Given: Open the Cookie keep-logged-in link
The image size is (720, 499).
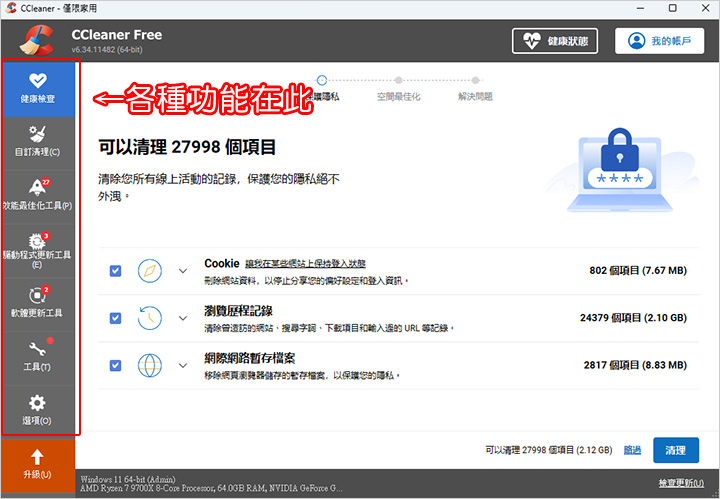Looking at the screenshot, I should pos(305,264).
